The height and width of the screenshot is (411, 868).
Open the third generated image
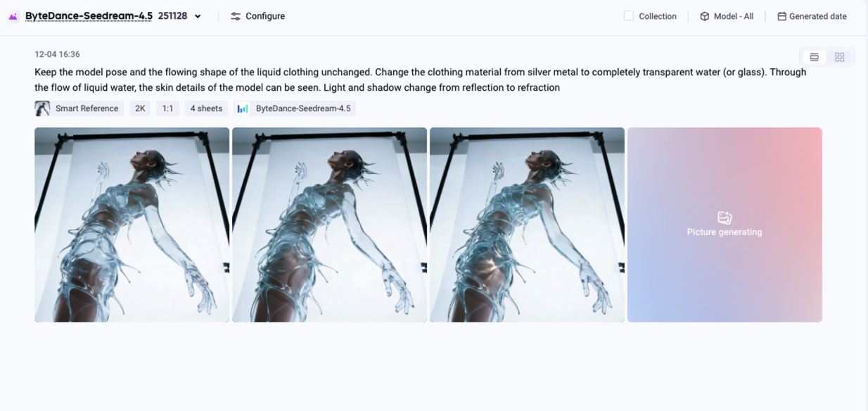point(528,225)
